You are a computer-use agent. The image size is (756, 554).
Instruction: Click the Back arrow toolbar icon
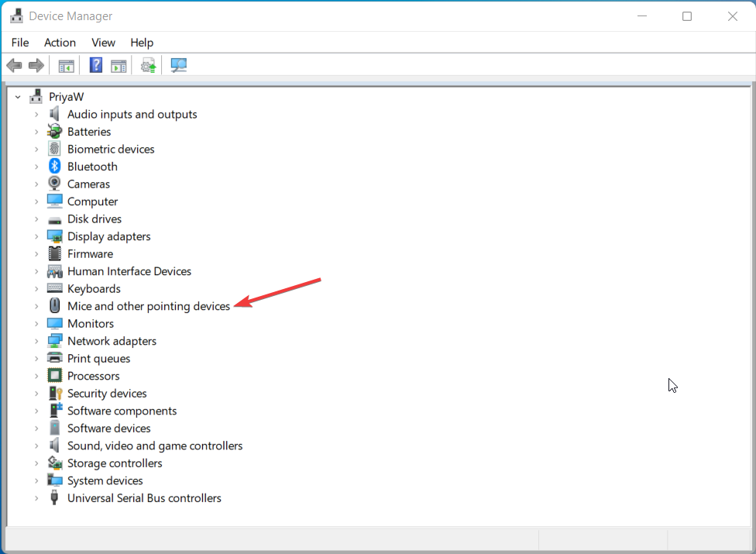tap(15, 65)
